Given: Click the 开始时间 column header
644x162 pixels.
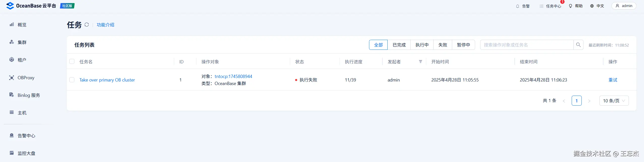Looking at the screenshot, I should point(440,62).
